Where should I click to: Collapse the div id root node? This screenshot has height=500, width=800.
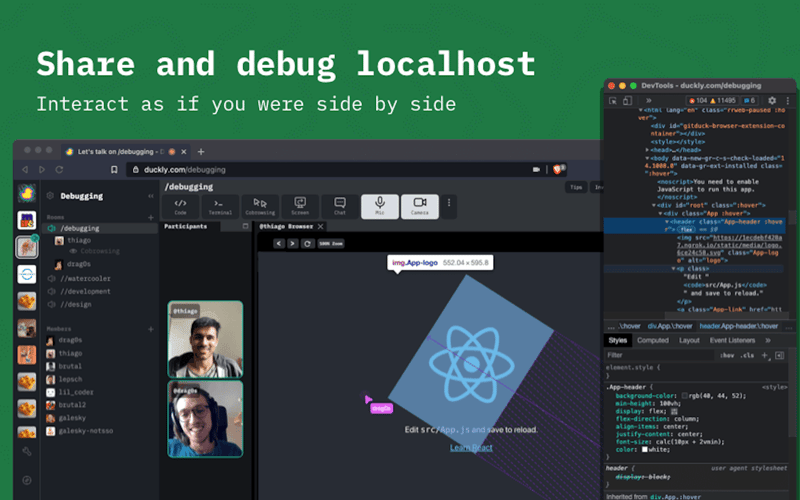(654, 205)
